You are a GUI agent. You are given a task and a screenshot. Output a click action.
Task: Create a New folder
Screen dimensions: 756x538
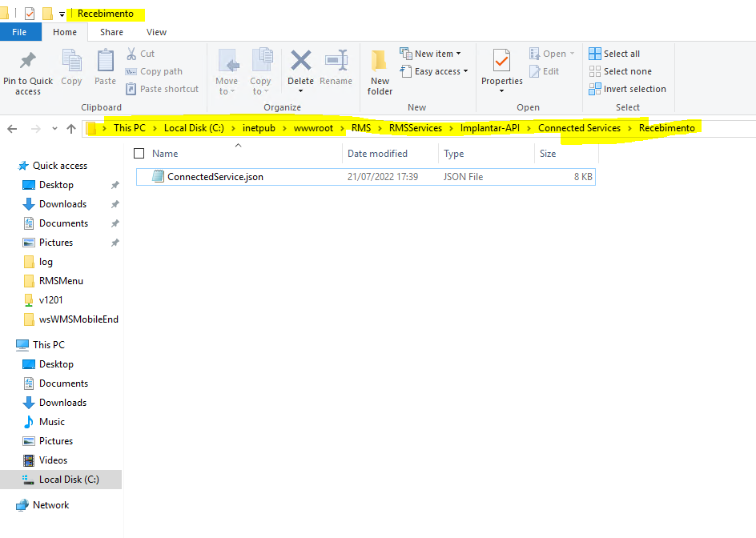point(380,72)
